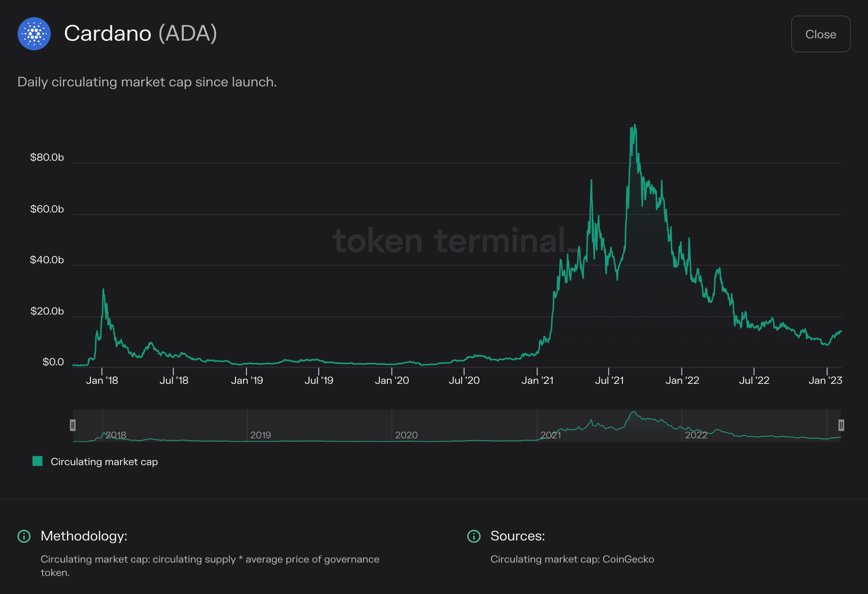Click the mini chart range selector track
This screenshot has height=594, width=868.
tap(457, 426)
